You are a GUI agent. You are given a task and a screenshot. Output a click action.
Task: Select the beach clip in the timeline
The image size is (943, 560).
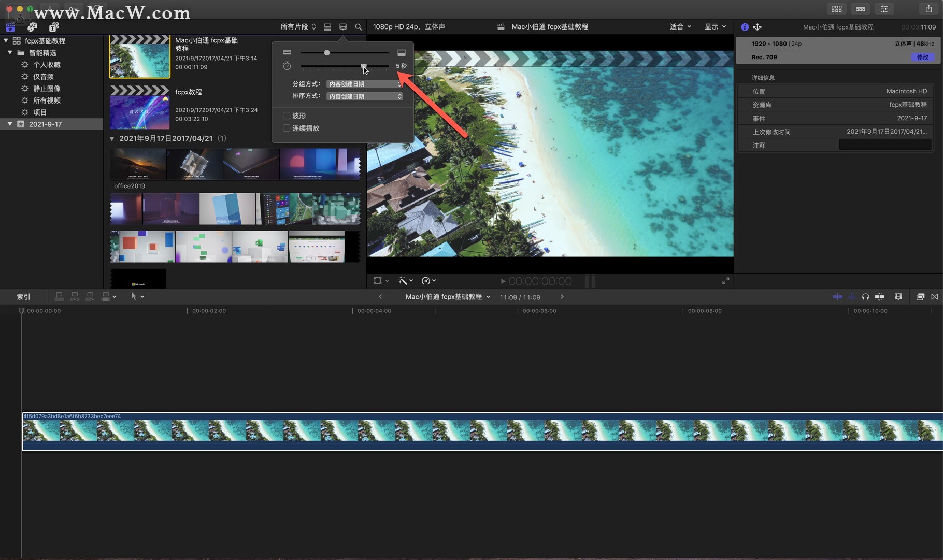[x=482, y=431]
